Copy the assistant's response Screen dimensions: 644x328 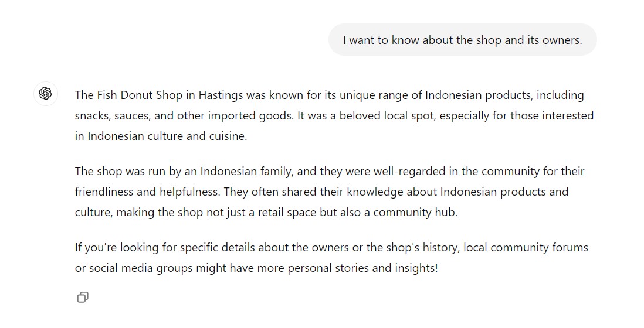click(x=83, y=298)
